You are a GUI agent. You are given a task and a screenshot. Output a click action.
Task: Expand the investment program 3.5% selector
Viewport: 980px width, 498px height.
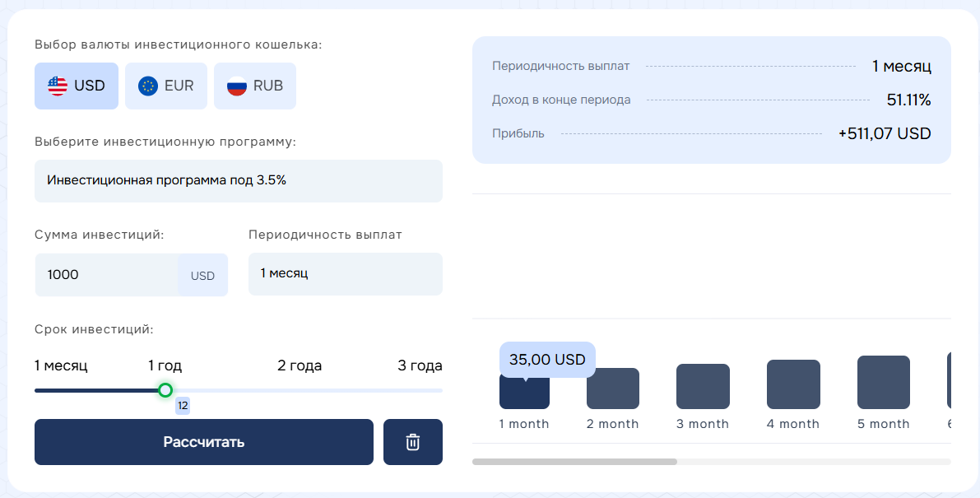point(238,181)
